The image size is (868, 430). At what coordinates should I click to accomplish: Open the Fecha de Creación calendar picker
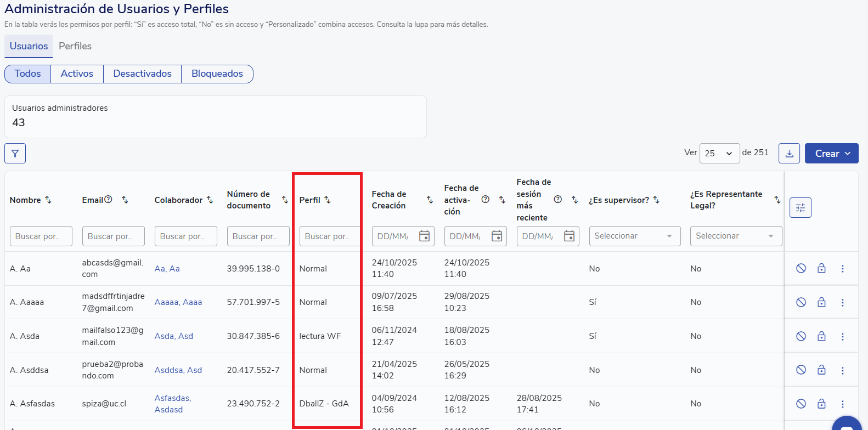click(424, 236)
